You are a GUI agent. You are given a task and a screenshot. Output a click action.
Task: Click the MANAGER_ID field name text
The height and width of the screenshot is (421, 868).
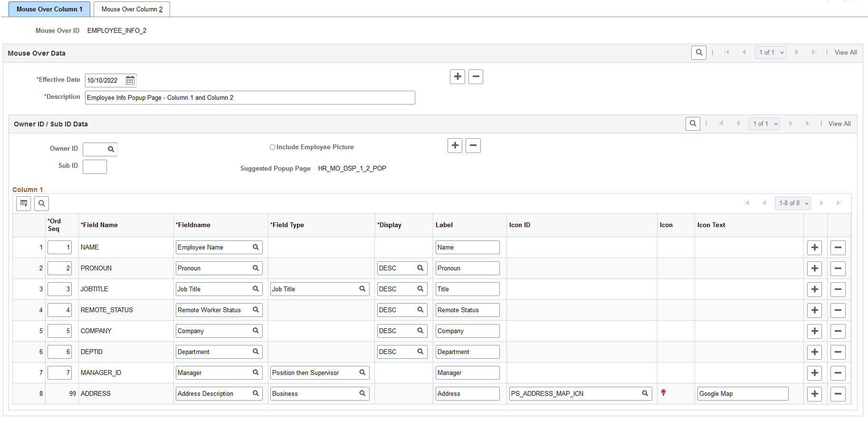101,373
